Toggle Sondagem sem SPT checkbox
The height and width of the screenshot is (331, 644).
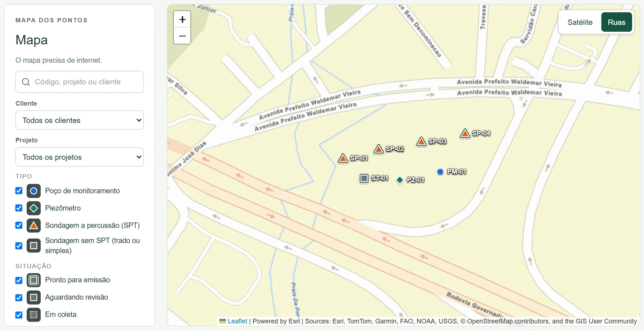pyautogui.click(x=19, y=246)
